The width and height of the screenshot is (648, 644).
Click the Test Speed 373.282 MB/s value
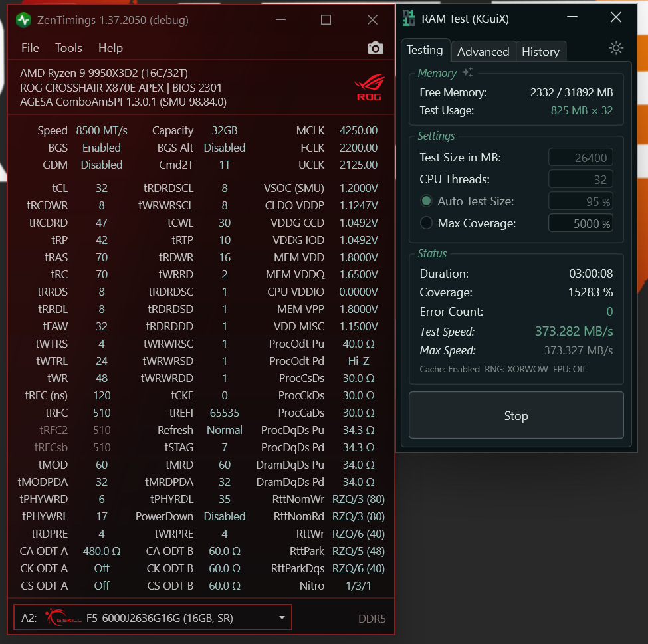click(574, 331)
